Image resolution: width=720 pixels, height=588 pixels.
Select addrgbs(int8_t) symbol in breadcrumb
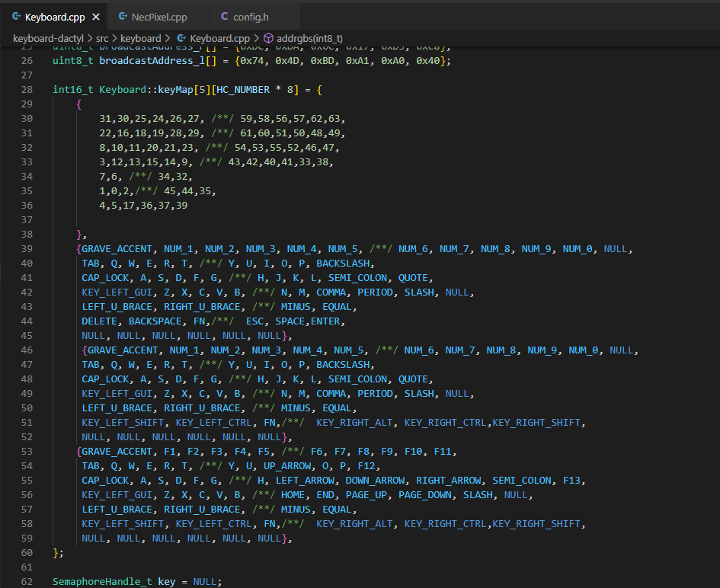pos(309,39)
